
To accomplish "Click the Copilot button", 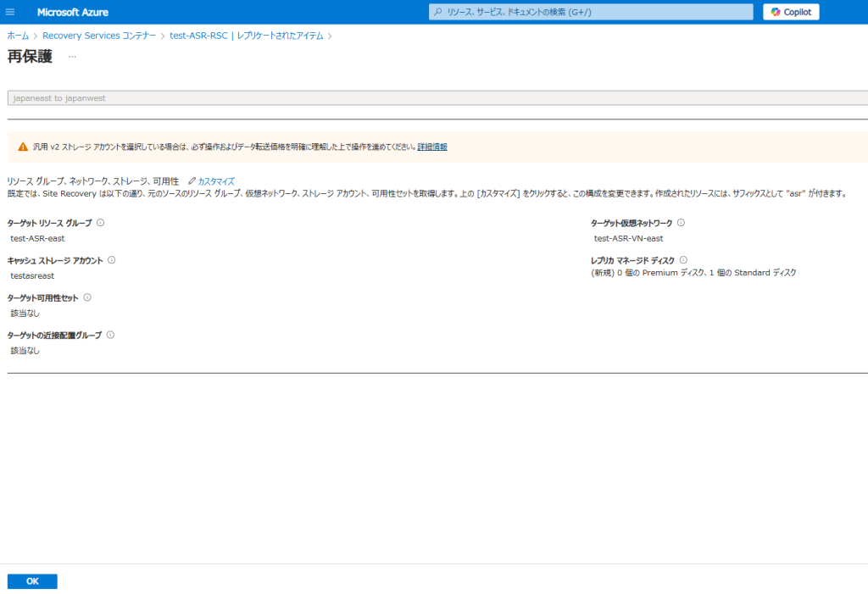I will pyautogui.click(x=791, y=12).
